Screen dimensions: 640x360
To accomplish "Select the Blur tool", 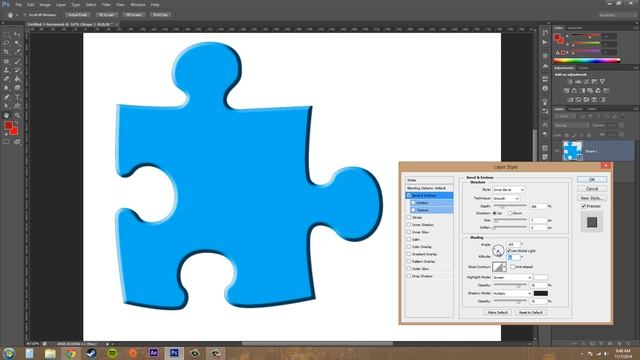I will coord(6,88).
